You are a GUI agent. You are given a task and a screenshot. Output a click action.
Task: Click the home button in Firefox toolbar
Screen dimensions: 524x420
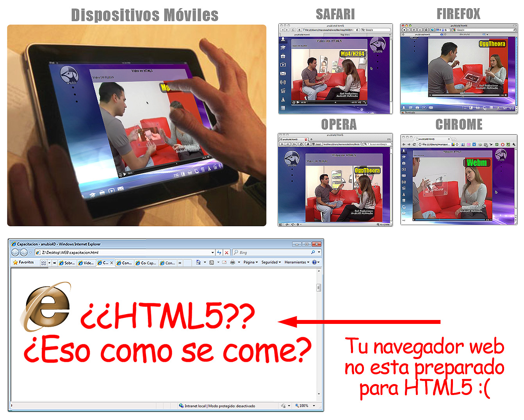coord(426,30)
